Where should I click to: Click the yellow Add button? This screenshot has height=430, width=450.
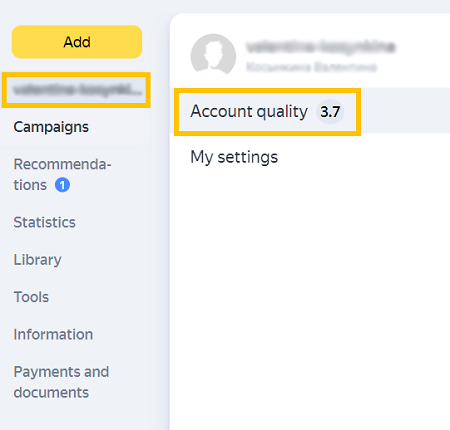point(77,42)
